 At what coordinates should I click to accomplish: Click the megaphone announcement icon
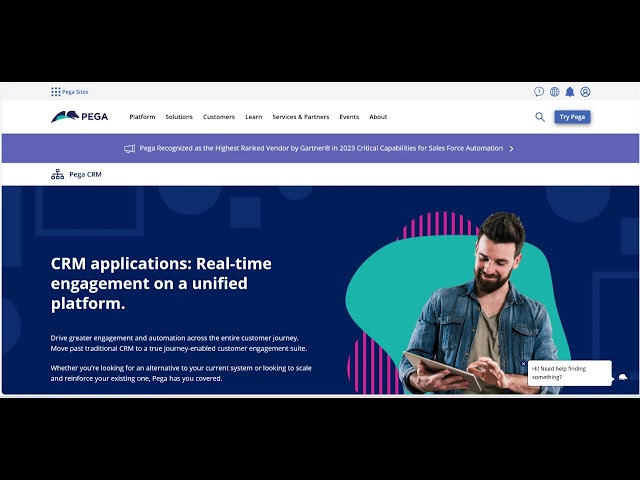tap(129, 149)
